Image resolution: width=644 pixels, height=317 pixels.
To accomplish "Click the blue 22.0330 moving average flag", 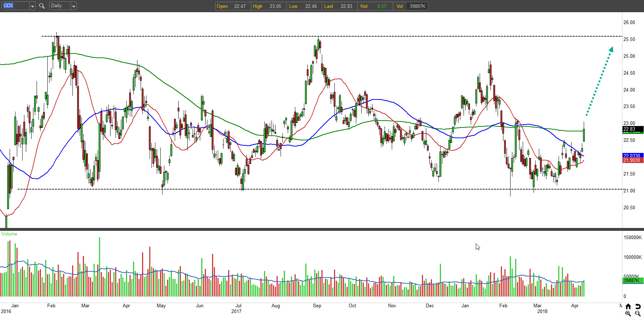I will (633, 155).
